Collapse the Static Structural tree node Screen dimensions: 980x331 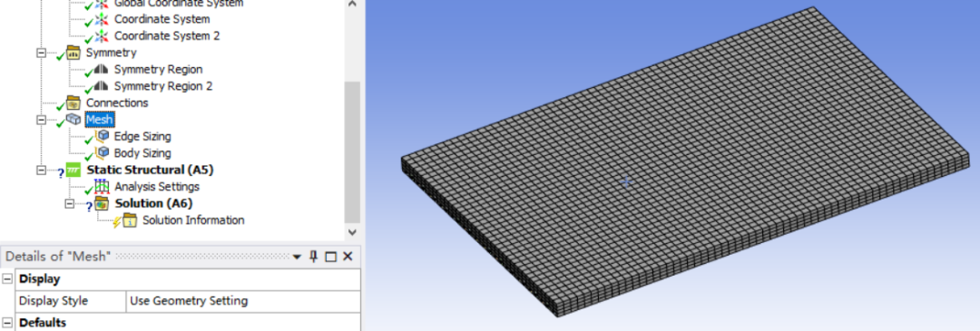coord(42,170)
